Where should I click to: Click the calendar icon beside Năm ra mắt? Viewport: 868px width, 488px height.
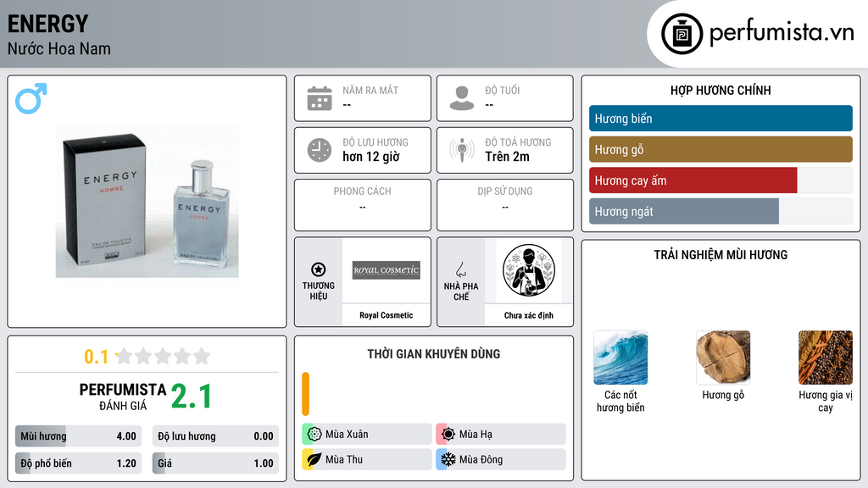coord(320,98)
